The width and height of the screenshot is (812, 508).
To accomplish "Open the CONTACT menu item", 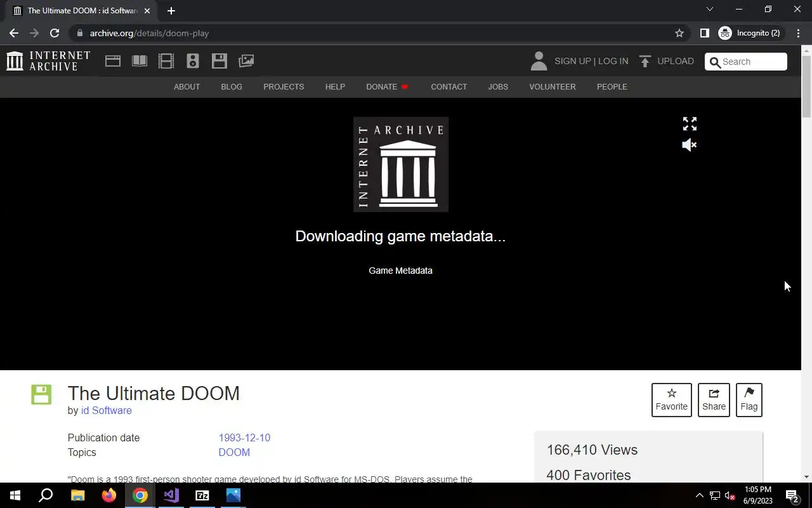I will point(449,87).
